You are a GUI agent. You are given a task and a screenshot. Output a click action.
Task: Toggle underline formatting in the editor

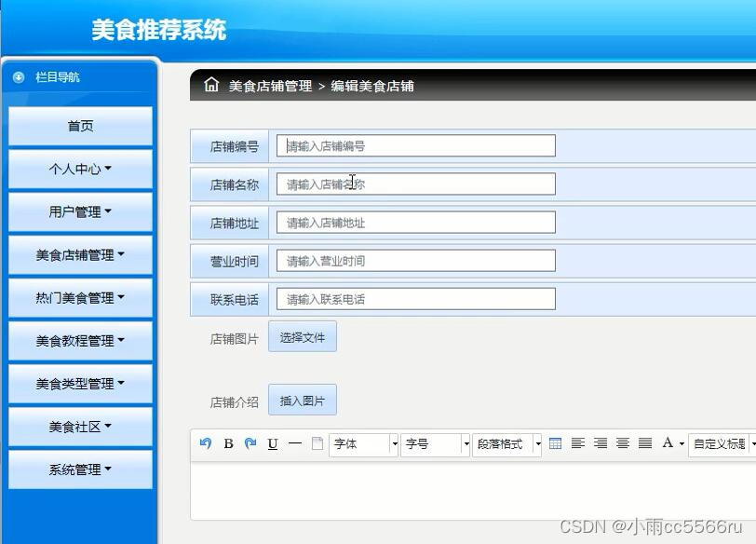tap(273, 443)
